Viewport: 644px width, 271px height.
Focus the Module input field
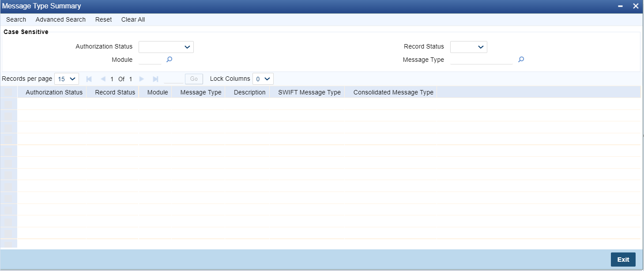(150, 60)
